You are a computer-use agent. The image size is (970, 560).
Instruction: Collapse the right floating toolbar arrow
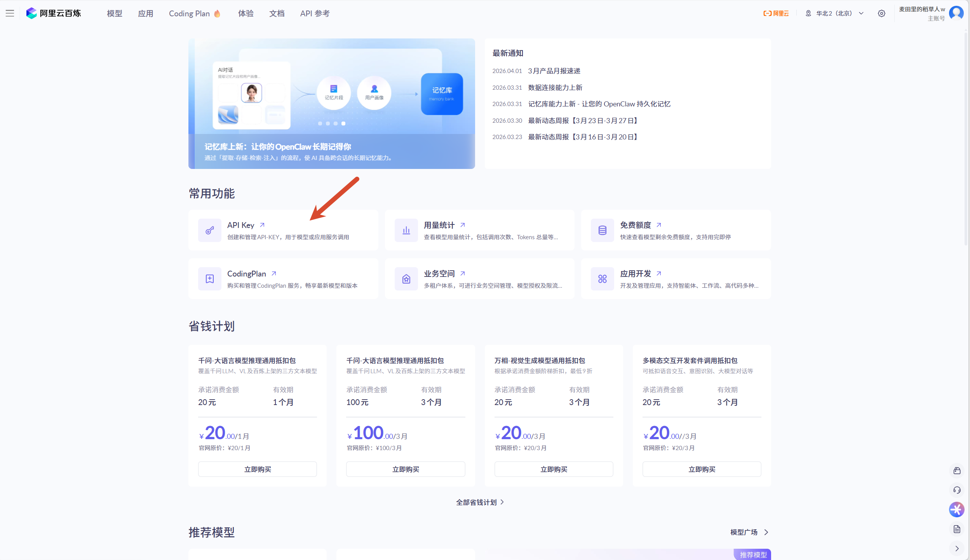[957, 548]
